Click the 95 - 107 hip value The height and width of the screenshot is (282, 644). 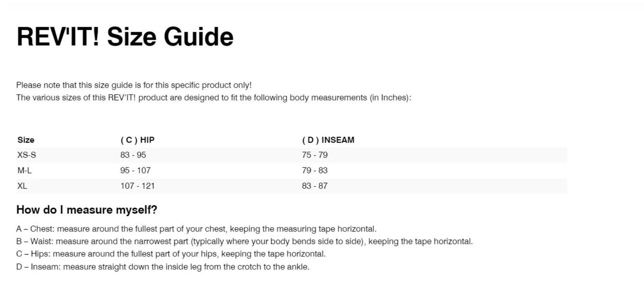coord(135,171)
